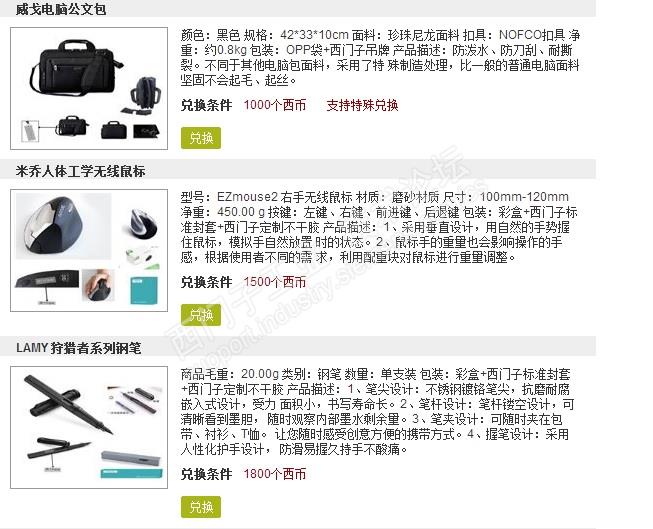Image resolution: width=653 pixels, height=529 pixels.
Task: Select the LAMY 狩猎者系列钢笔 product title
Action: [x=79, y=348]
